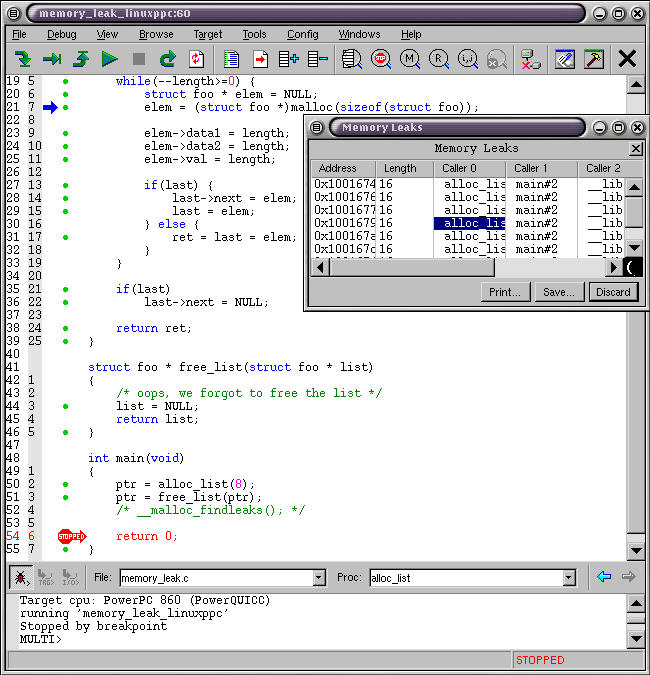Open the memory view (M magnifier icon)

click(x=410, y=59)
